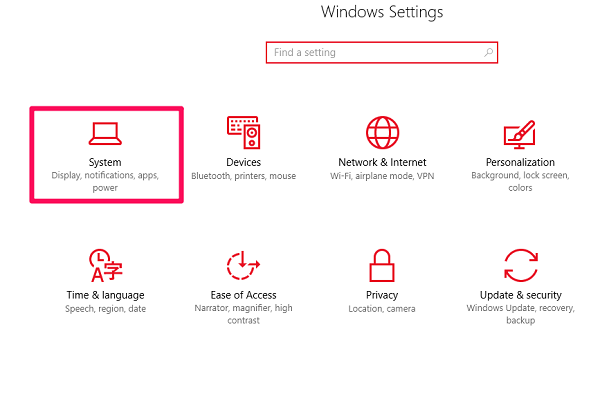Screen dimensions: 600x396
Task: Click the 'Wi-Fi, airplane mode, VPN' description
Action: [x=382, y=176]
